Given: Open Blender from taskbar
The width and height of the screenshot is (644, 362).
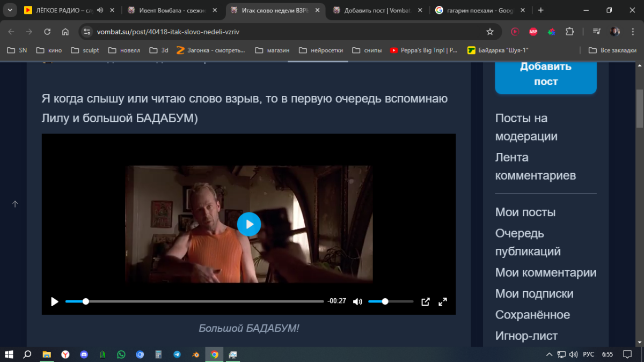Looking at the screenshot, I should 196,354.
